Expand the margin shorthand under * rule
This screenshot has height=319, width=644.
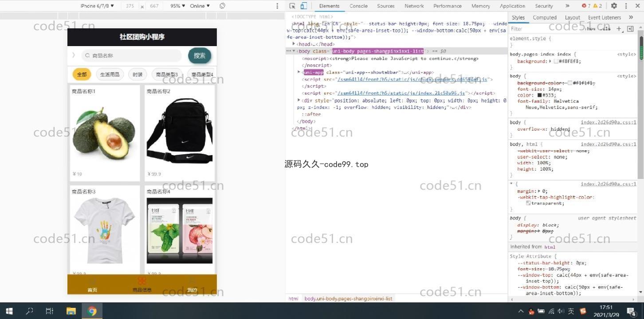pos(540,191)
